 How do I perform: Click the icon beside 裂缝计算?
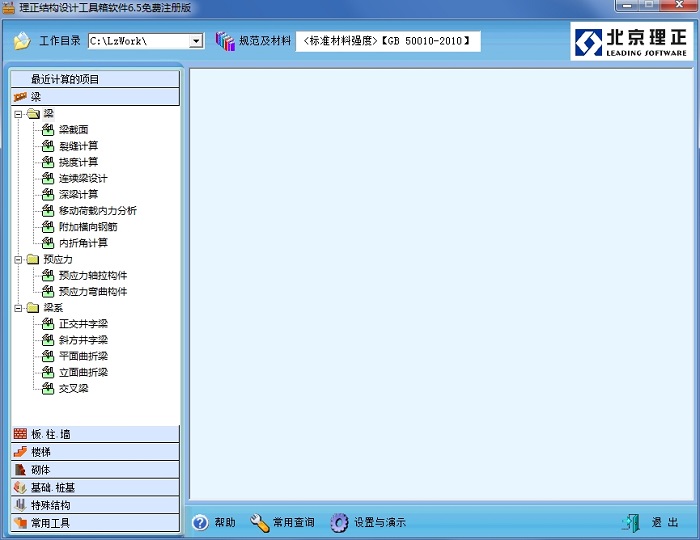tap(48, 146)
